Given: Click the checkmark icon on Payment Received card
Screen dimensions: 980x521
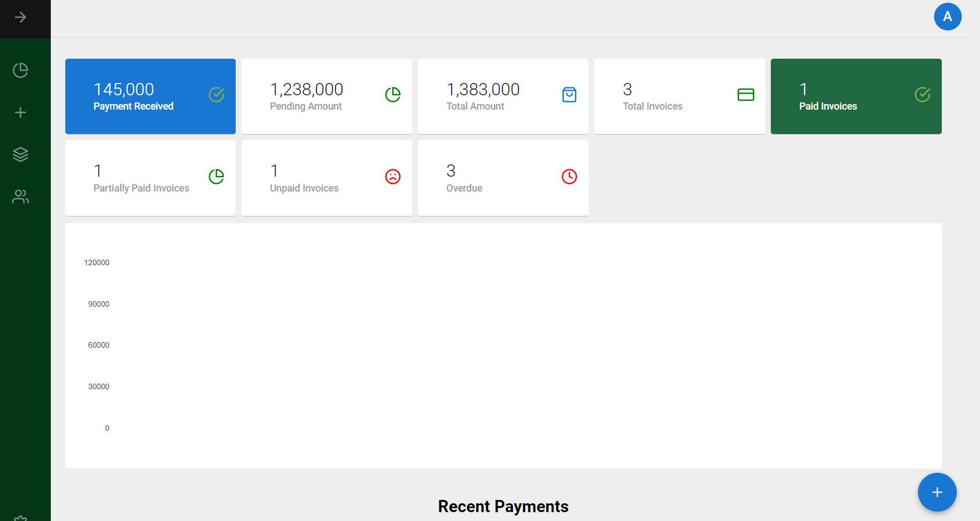Looking at the screenshot, I should tap(216, 95).
